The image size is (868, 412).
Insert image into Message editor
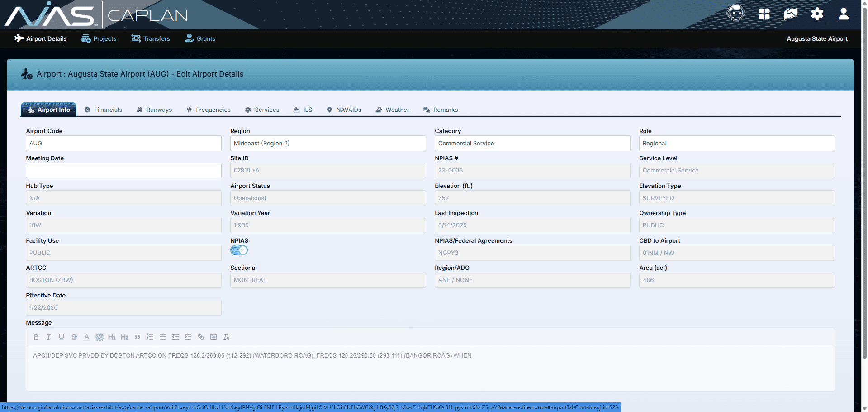click(213, 337)
